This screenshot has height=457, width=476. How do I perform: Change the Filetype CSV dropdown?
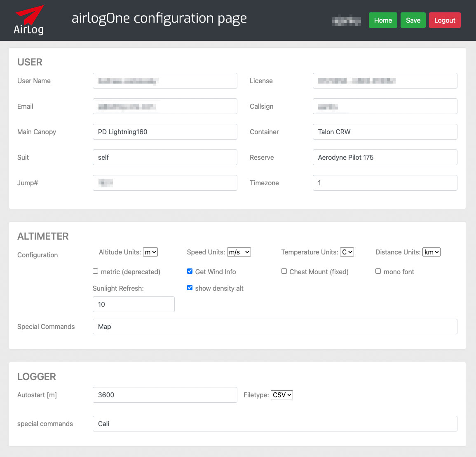point(282,395)
